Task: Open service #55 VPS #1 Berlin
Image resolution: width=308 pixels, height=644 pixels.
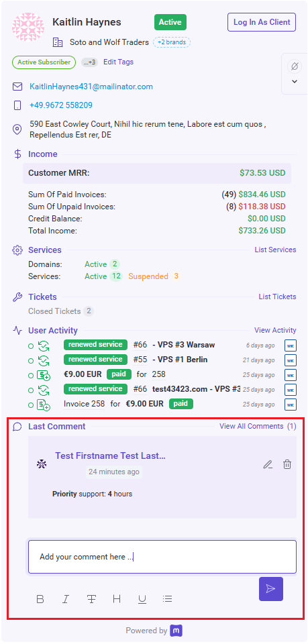Action: pyautogui.click(x=140, y=360)
